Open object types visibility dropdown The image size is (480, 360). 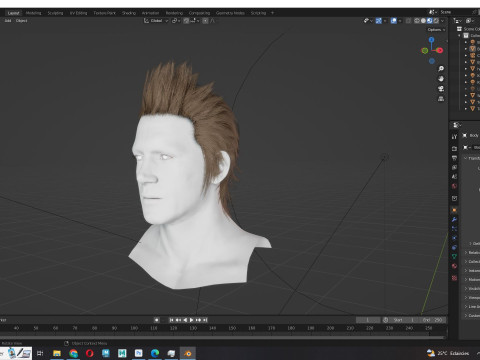tap(368, 21)
